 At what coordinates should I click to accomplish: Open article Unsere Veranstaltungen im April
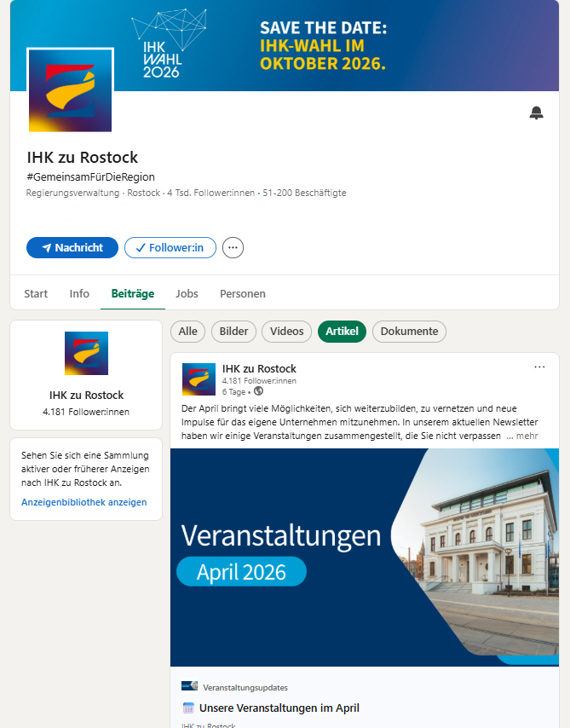[279, 708]
